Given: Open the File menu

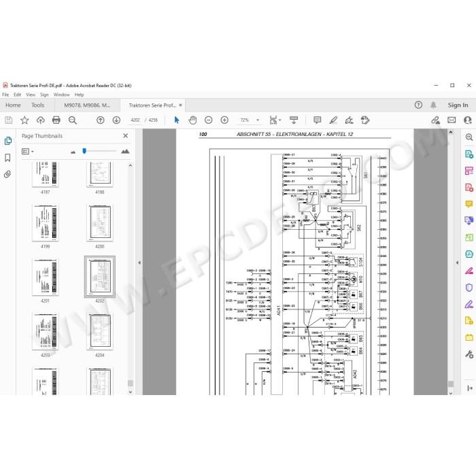Looking at the screenshot, I should coord(5,95).
